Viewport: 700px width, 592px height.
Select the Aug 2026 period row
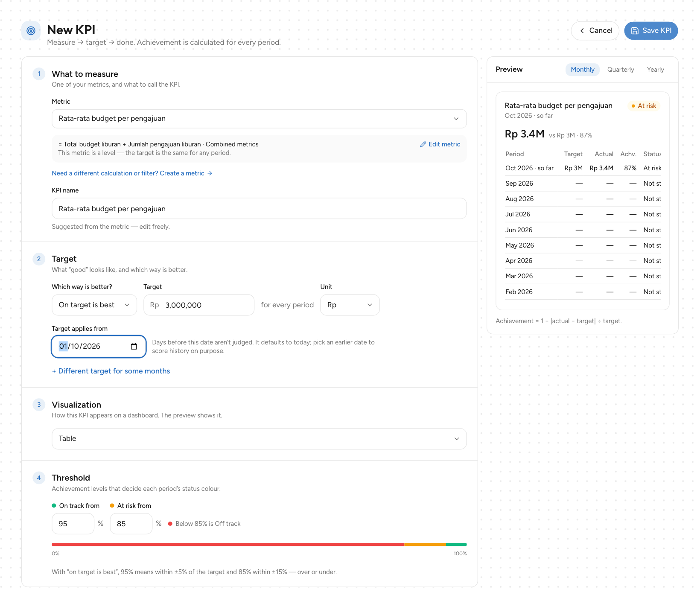[583, 199]
